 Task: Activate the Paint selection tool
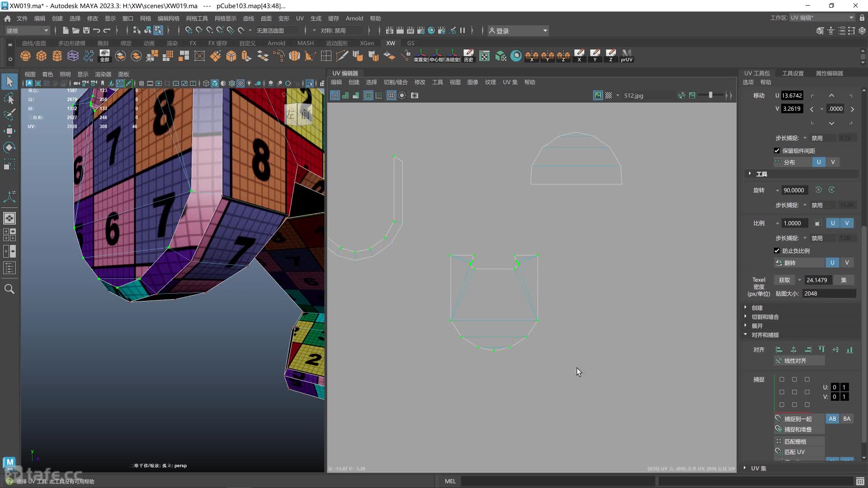[9, 115]
